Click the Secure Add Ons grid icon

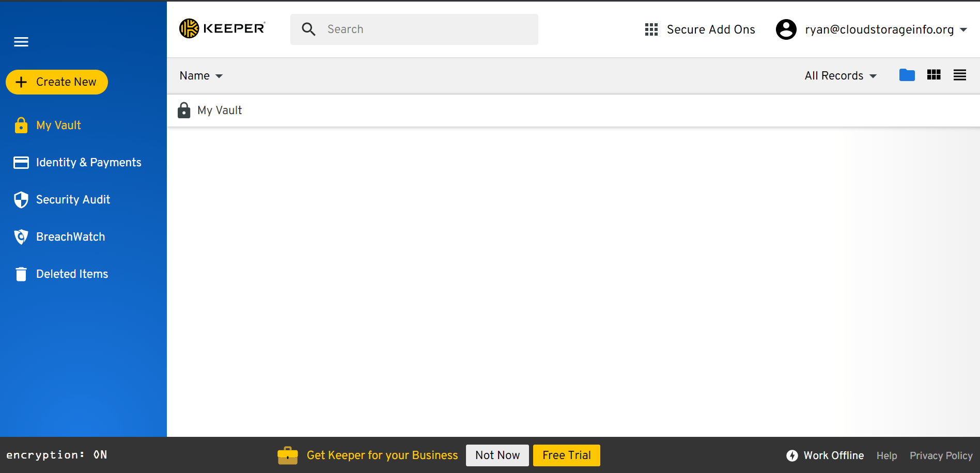tap(651, 29)
